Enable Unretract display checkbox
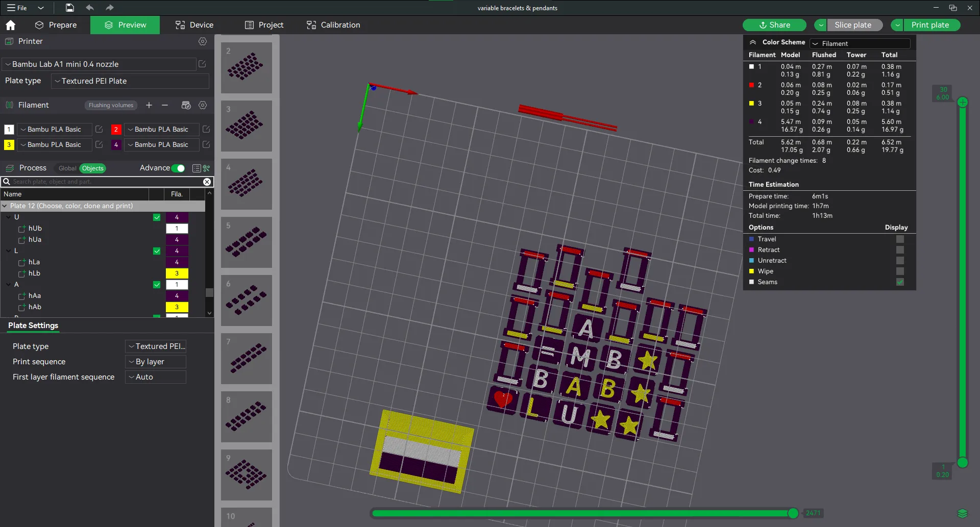The height and width of the screenshot is (527, 980). click(900, 261)
